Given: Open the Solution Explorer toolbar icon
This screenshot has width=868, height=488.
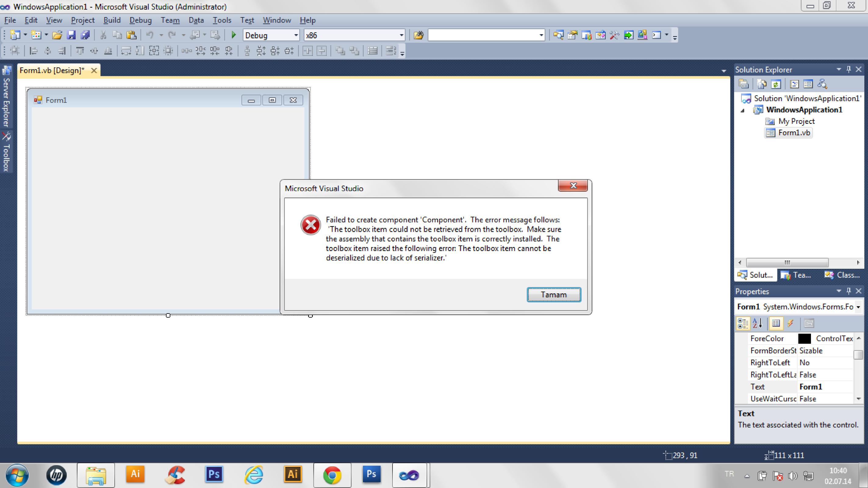Looking at the screenshot, I should pos(558,35).
